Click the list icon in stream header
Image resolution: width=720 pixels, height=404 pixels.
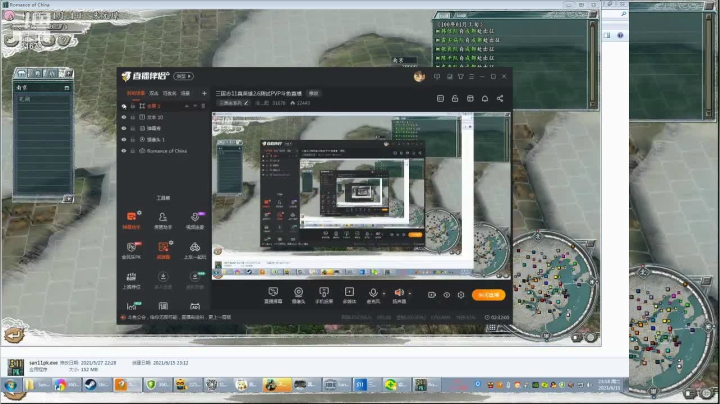440,98
